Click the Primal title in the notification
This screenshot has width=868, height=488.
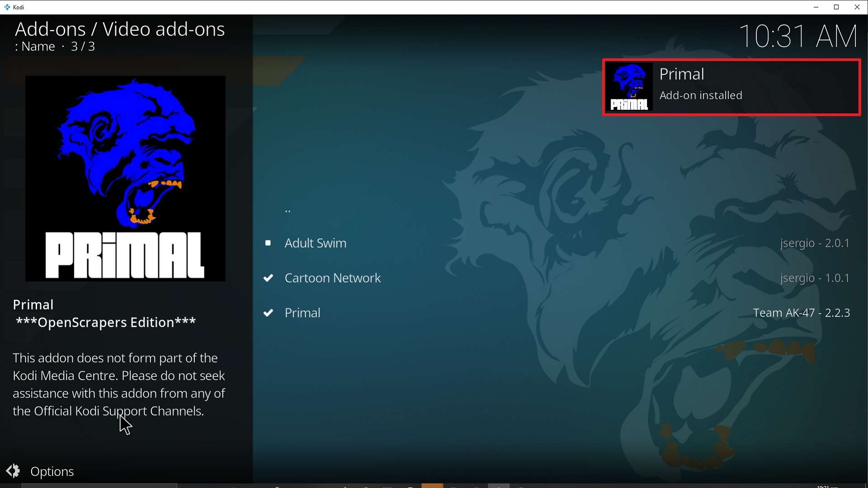[682, 74]
